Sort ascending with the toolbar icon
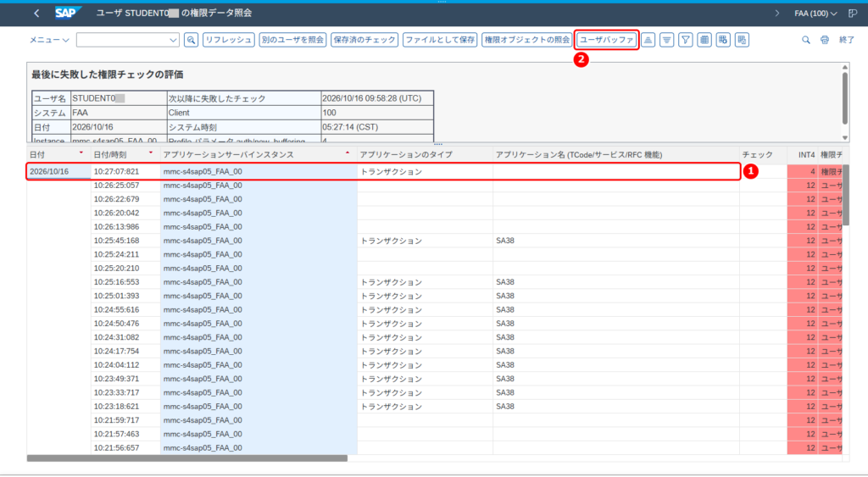The image size is (868, 477). [x=648, y=40]
